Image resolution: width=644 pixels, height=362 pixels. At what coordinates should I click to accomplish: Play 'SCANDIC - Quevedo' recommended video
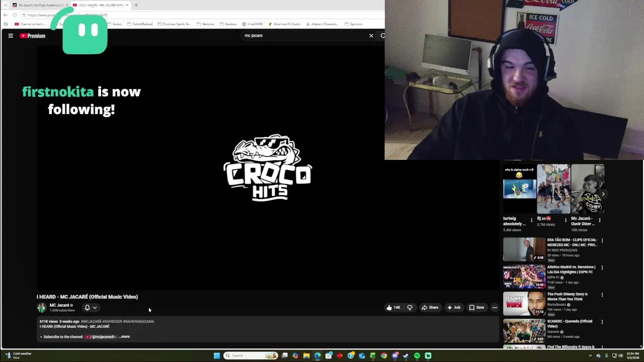coord(524,330)
